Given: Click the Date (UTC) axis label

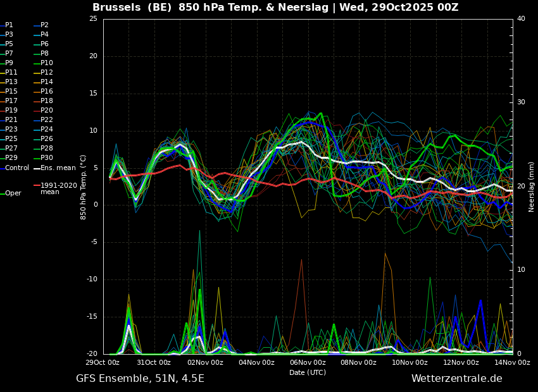Looking at the screenshot, I should (308, 372).
